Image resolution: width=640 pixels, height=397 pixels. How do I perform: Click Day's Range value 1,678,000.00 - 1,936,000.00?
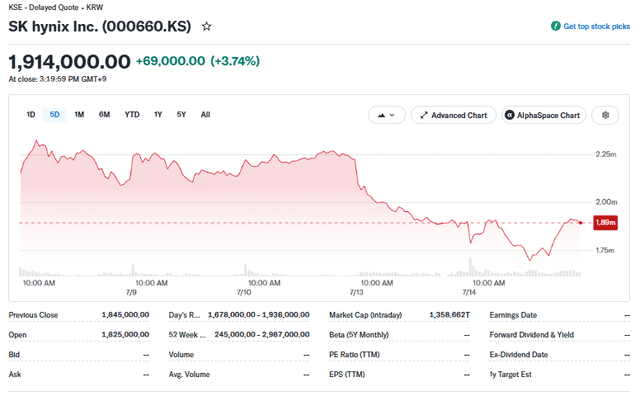259,315
